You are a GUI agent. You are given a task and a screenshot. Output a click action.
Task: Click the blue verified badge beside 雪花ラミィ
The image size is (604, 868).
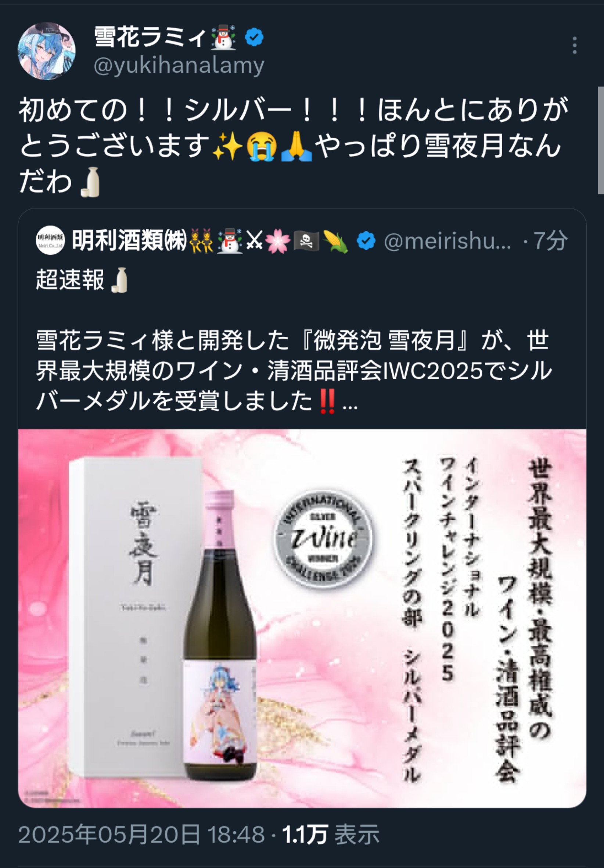point(254,37)
